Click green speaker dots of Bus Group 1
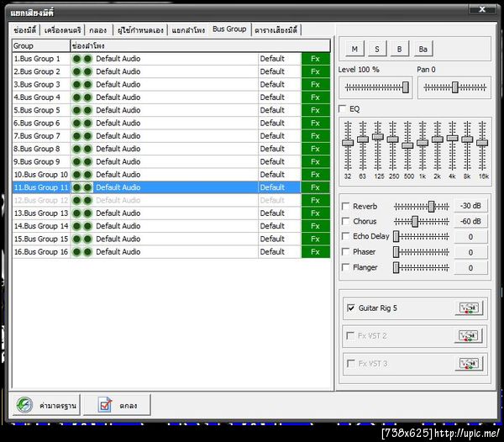 [82, 59]
